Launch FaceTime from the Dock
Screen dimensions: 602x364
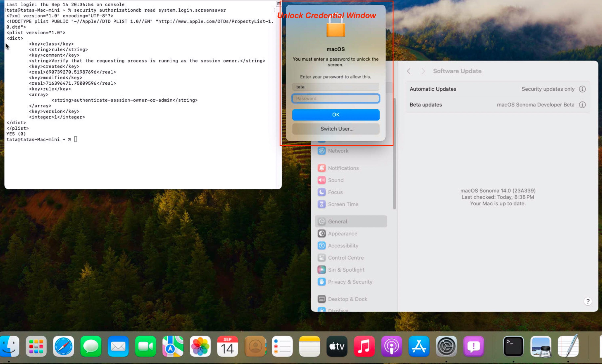146,346
